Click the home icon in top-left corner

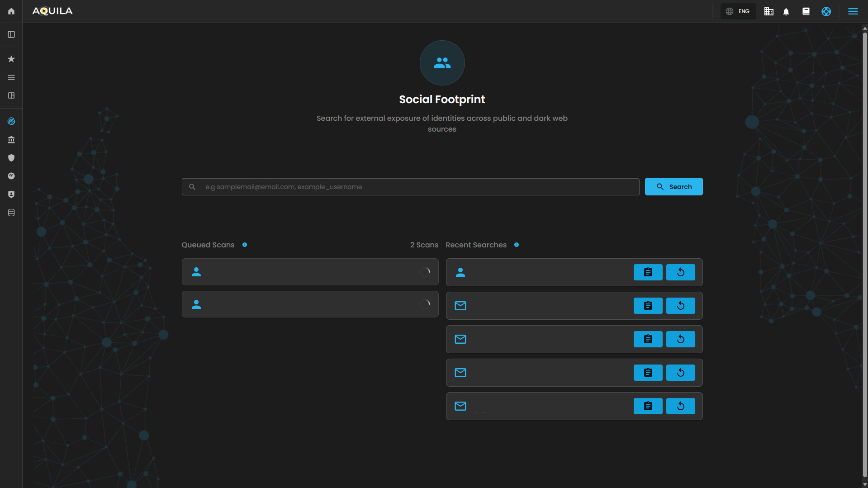tap(11, 11)
